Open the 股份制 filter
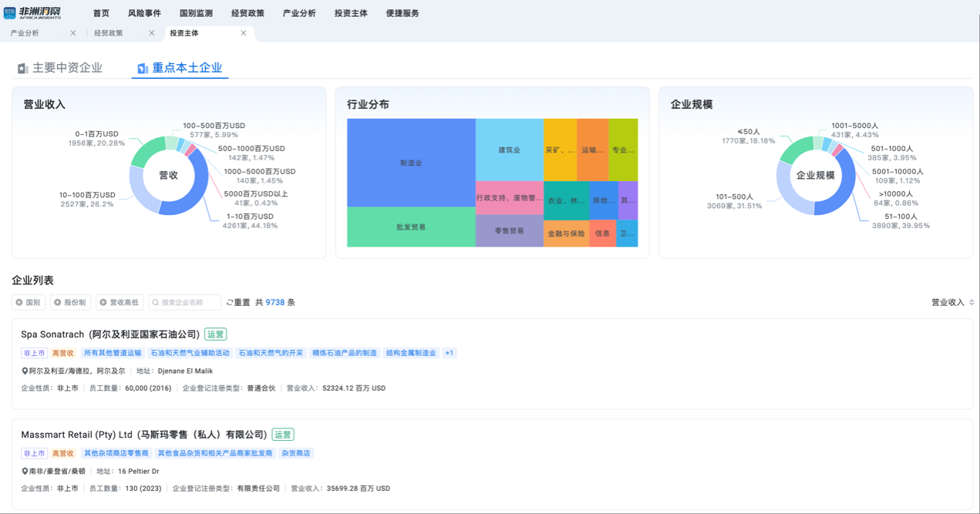The image size is (980, 514). pos(70,303)
